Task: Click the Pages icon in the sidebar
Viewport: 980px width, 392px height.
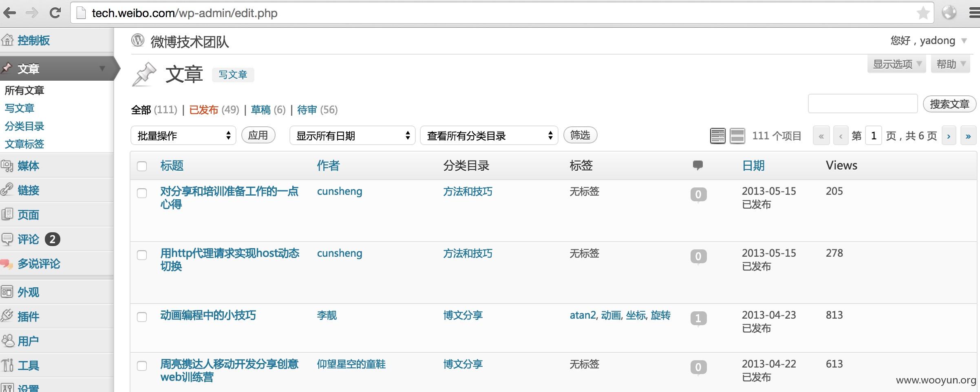Action: coord(7,214)
